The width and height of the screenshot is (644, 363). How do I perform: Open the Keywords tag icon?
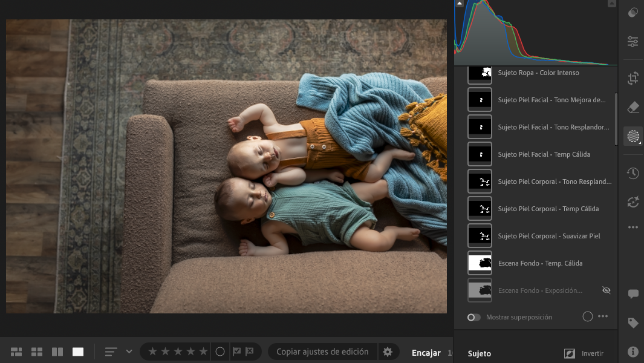633,323
